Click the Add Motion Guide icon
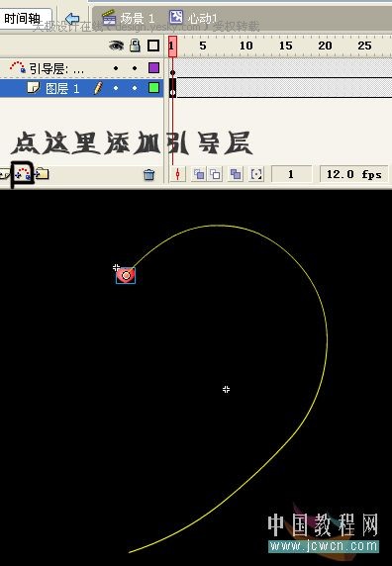The width and height of the screenshot is (392, 566). [x=23, y=174]
